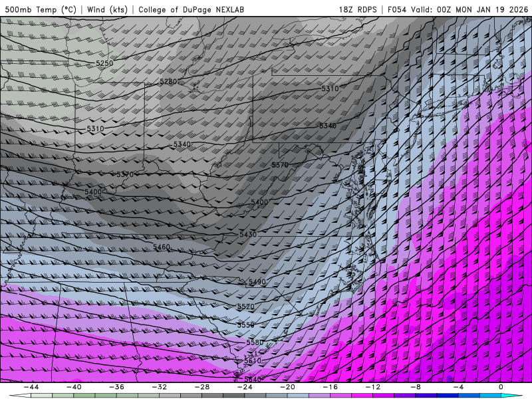Click the 5610 height contour label
532x399 pixels.
coord(253,360)
